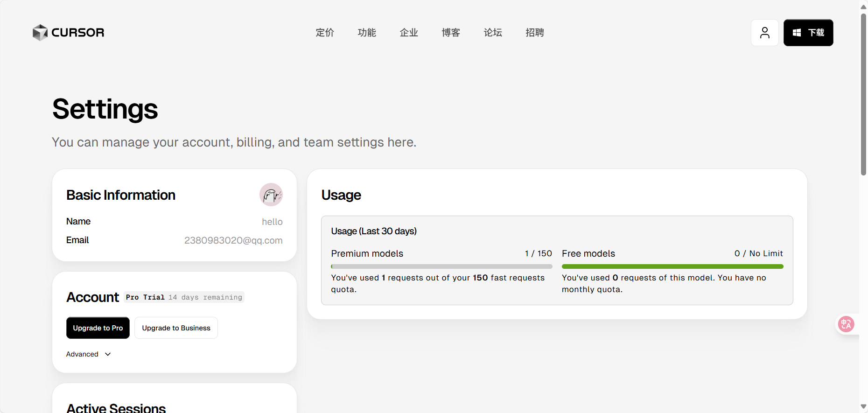Click the Windows logo on download button
Screen dimensions: 868x413
[797, 33]
